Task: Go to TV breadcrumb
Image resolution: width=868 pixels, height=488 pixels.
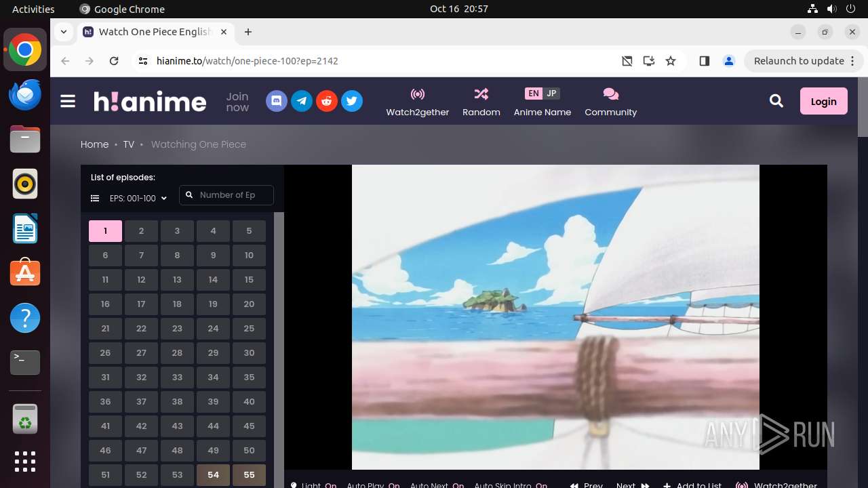Action: [x=128, y=144]
